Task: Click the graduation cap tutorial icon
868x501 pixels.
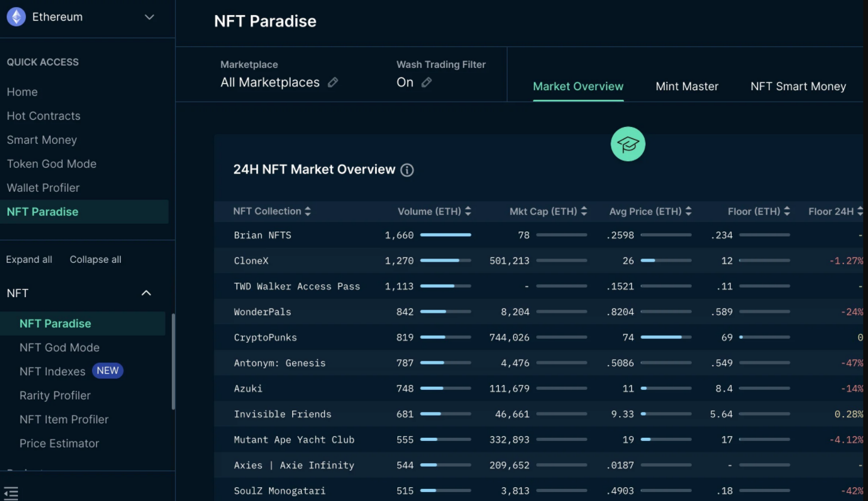Action: coord(628,144)
